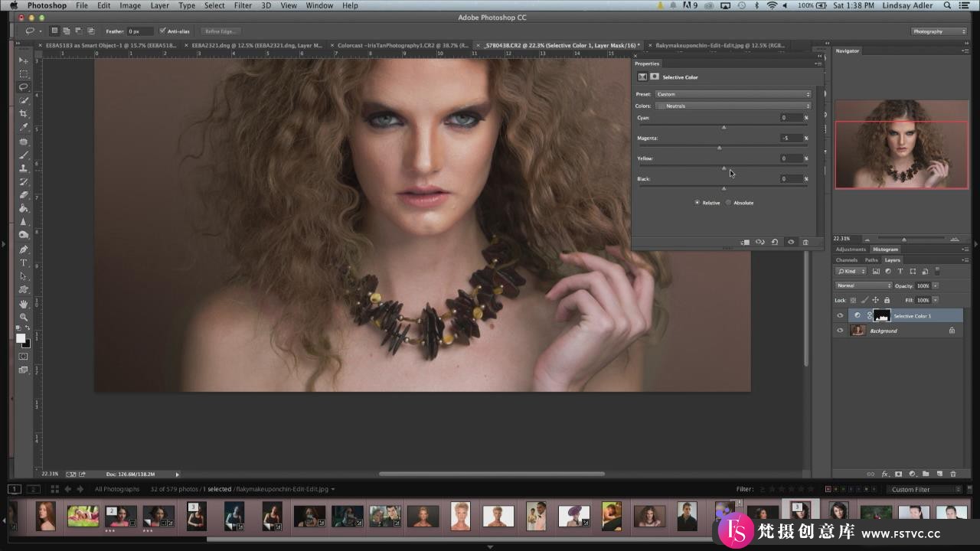
Task: Open the Fill value dropdown arrow
Action: click(x=936, y=300)
